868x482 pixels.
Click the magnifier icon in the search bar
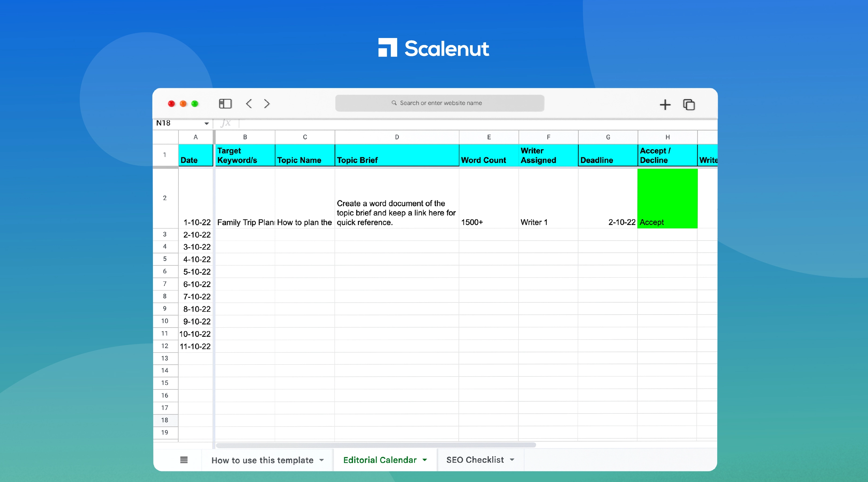point(394,103)
